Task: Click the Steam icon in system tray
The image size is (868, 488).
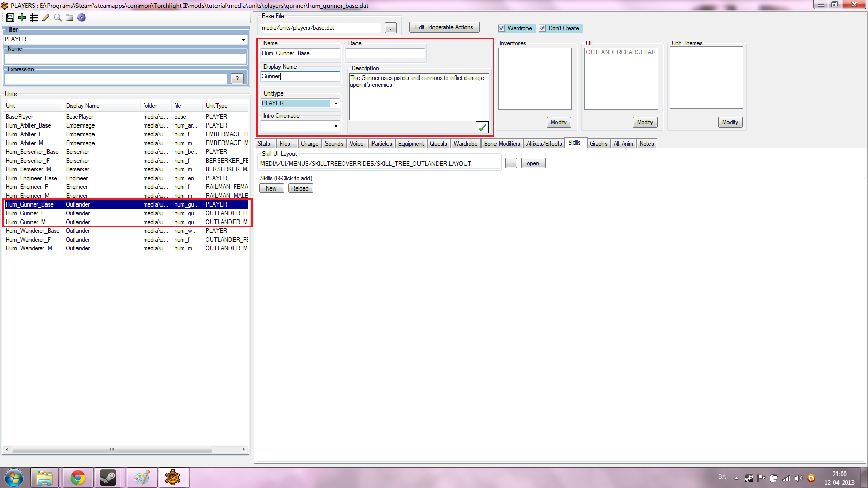Action: (749, 478)
